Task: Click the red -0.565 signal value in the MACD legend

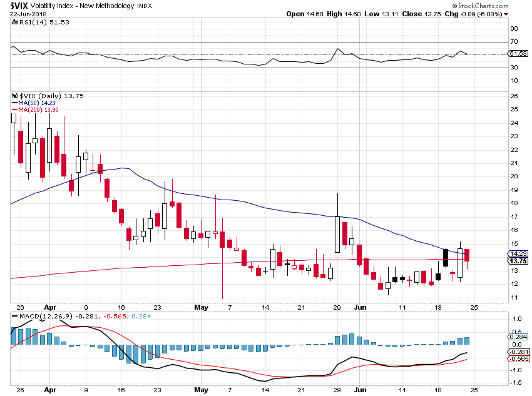Action: 115,316
